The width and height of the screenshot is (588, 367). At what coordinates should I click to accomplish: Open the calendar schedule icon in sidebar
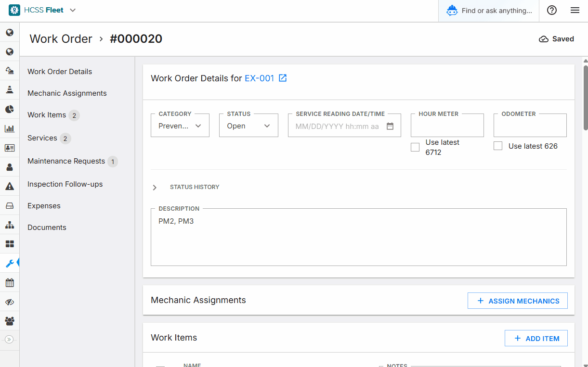click(x=10, y=282)
